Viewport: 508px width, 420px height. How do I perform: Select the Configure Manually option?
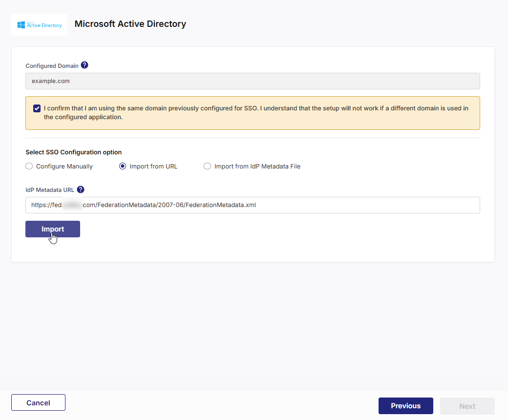coord(29,166)
